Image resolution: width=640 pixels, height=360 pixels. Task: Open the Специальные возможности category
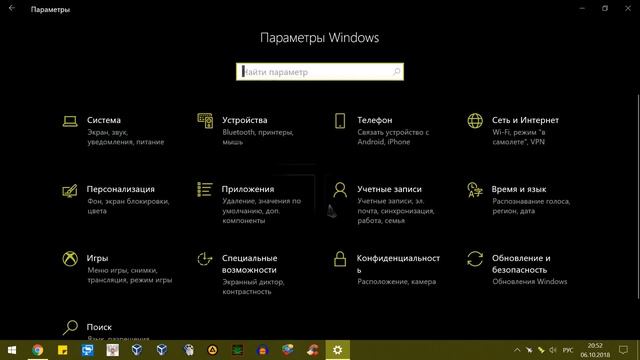click(240, 274)
